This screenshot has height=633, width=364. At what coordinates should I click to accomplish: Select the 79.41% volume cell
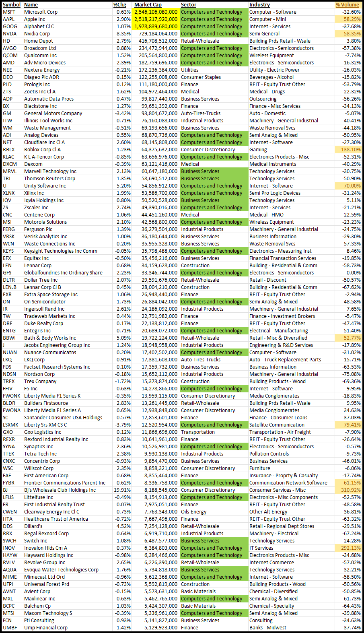pyautogui.click(x=352, y=425)
